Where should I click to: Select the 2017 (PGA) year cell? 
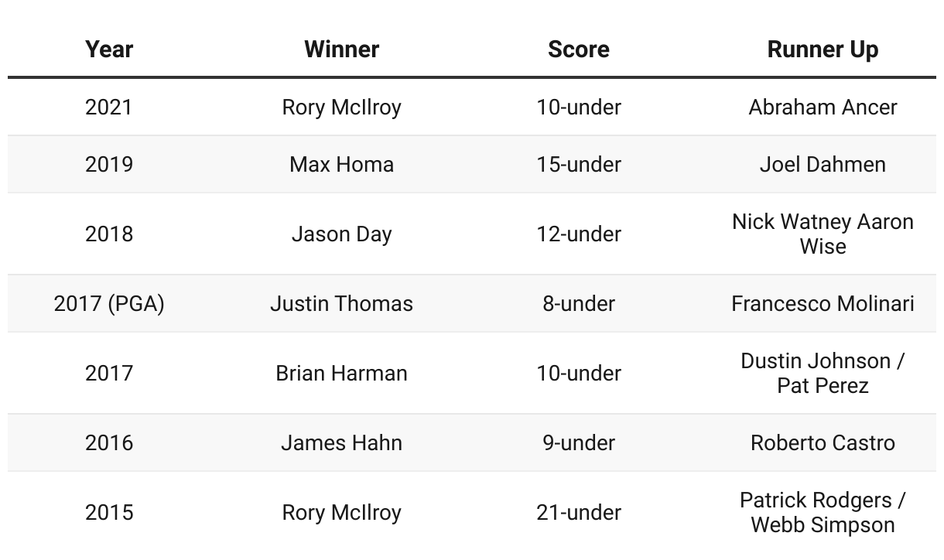coord(109,303)
